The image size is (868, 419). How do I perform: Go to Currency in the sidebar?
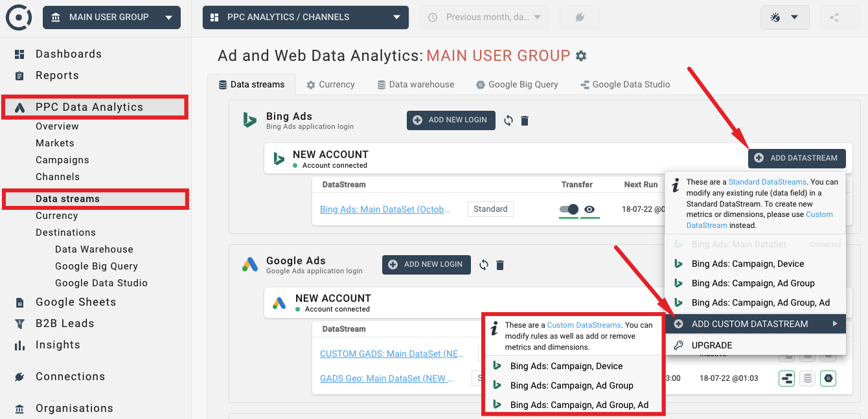(x=57, y=216)
